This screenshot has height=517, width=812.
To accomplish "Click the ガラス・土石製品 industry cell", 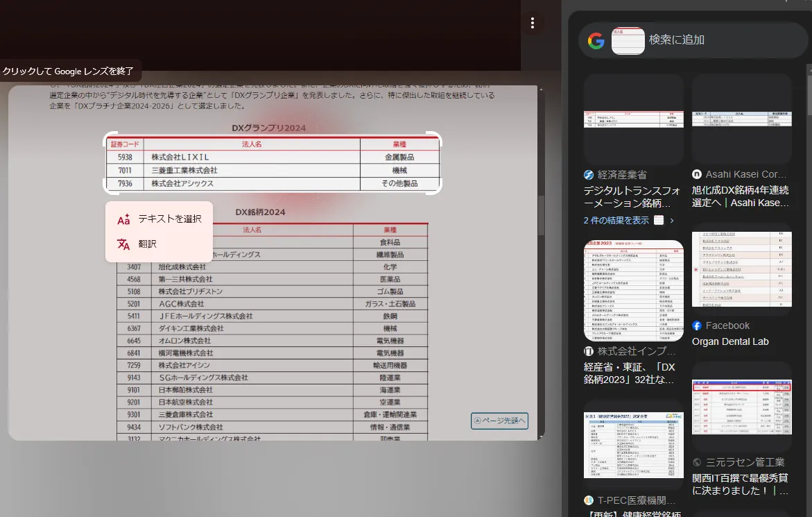I will tap(390, 304).
